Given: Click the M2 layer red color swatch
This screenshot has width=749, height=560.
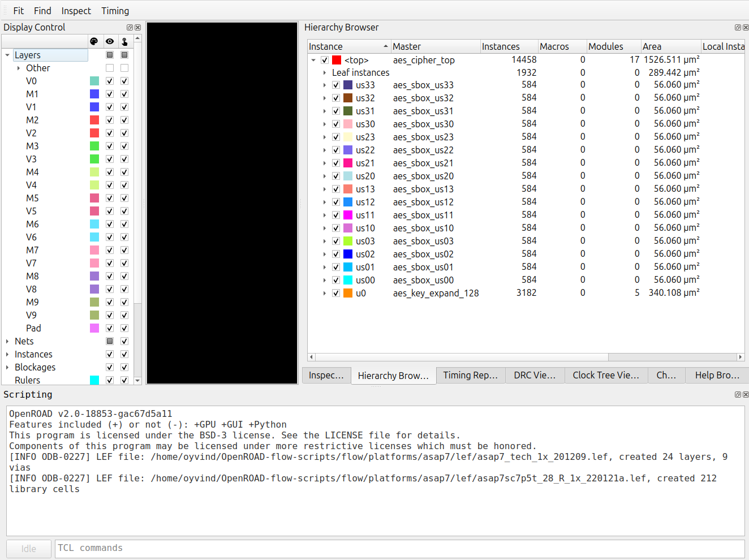Looking at the screenshot, I should click(94, 120).
